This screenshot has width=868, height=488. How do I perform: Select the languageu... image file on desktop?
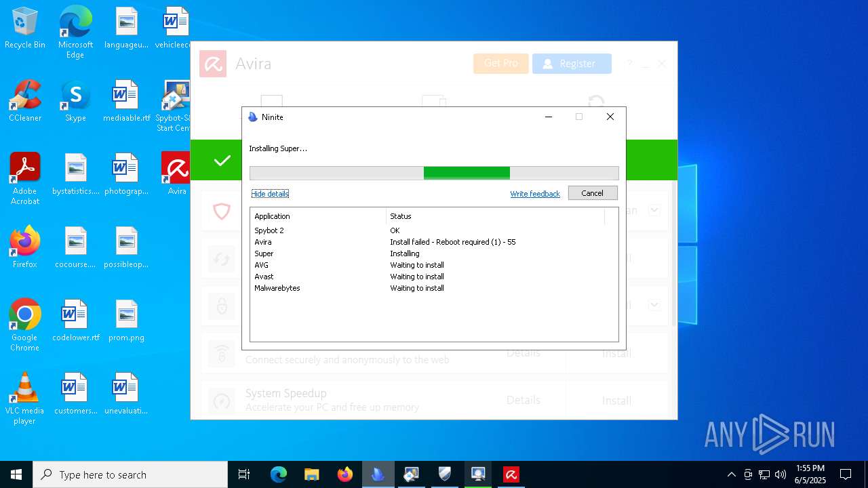click(126, 28)
